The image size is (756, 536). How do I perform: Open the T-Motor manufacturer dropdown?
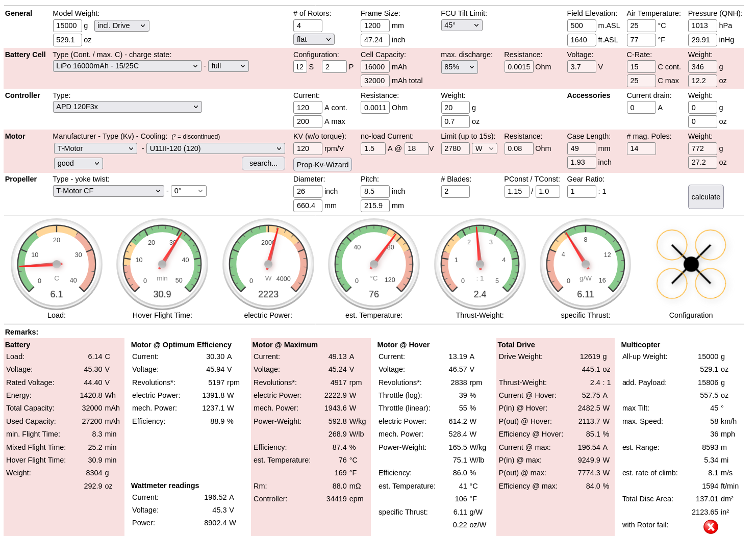point(95,148)
